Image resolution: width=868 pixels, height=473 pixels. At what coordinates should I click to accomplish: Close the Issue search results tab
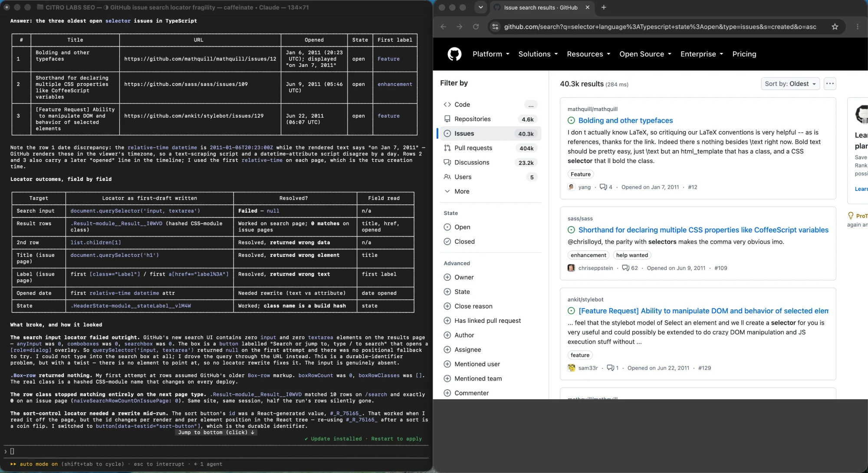point(587,7)
